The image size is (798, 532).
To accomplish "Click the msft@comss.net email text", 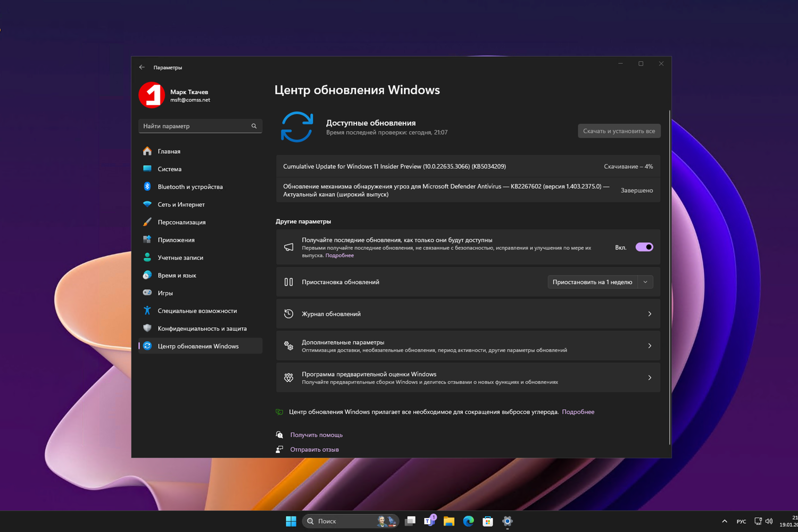I will point(190,100).
